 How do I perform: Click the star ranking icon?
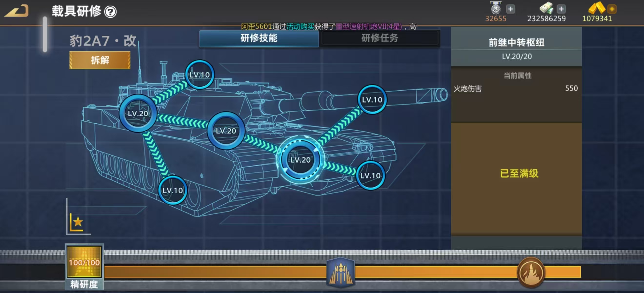tap(77, 222)
